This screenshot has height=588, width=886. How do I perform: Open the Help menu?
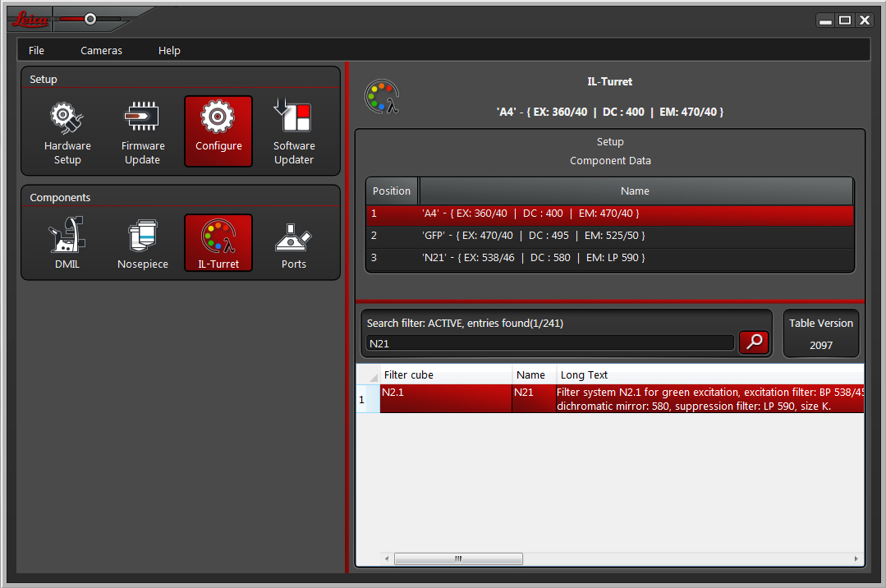169,50
